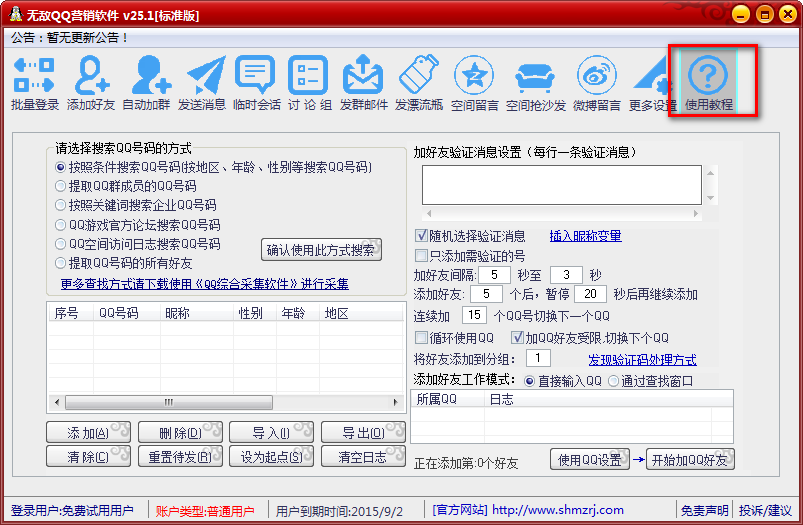Click 加好友间隔 first seconds field (5)
Viewport: 803px width, 525px height.
point(494,275)
